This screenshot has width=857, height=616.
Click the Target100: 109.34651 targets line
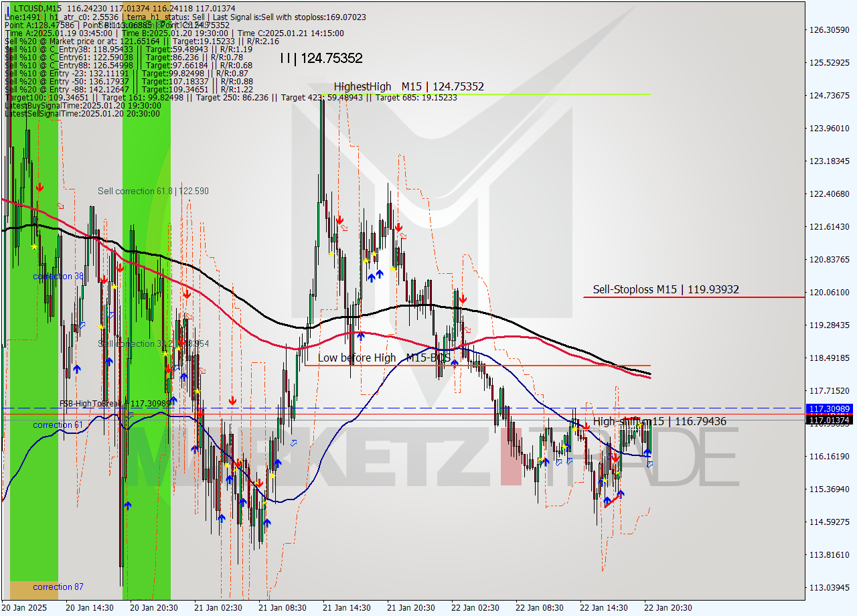pos(231,97)
